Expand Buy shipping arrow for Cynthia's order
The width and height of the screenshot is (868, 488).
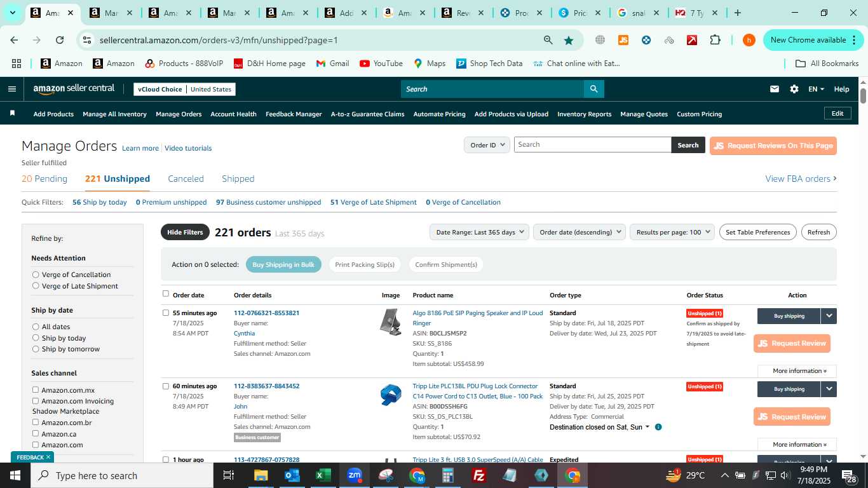click(x=829, y=316)
